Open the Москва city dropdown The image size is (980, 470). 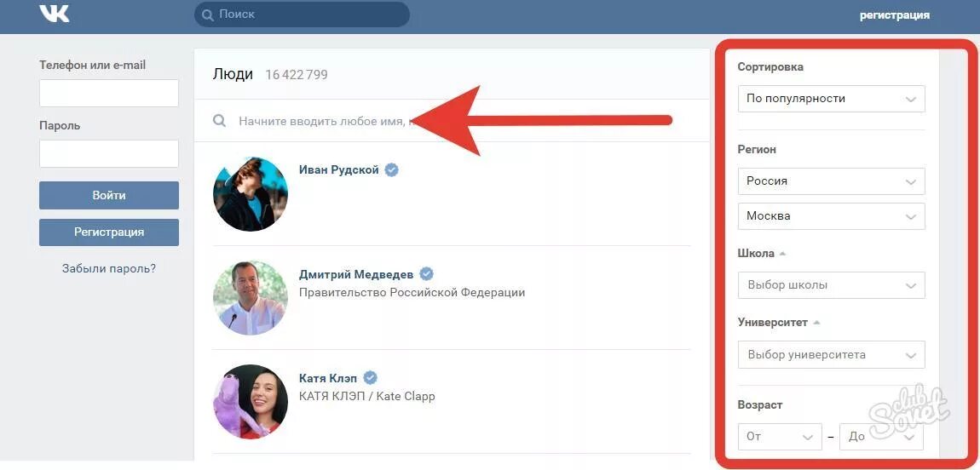click(x=831, y=216)
